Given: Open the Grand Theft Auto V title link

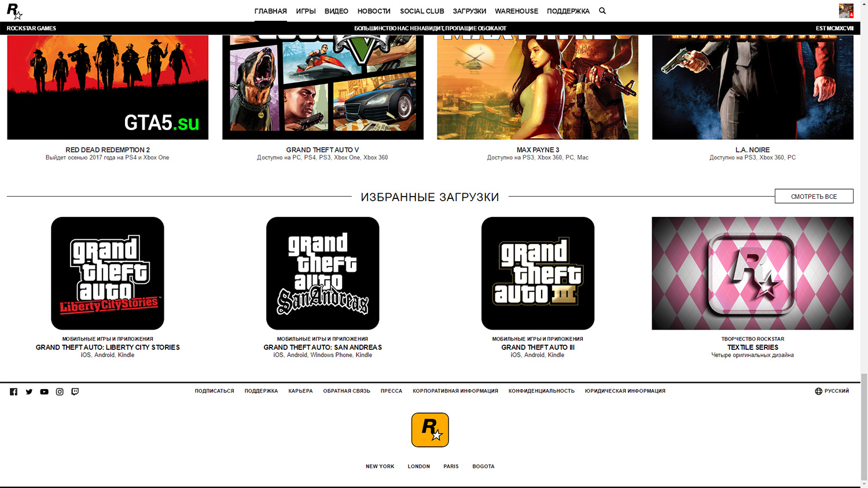Looking at the screenshot, I should coord(322,150).
